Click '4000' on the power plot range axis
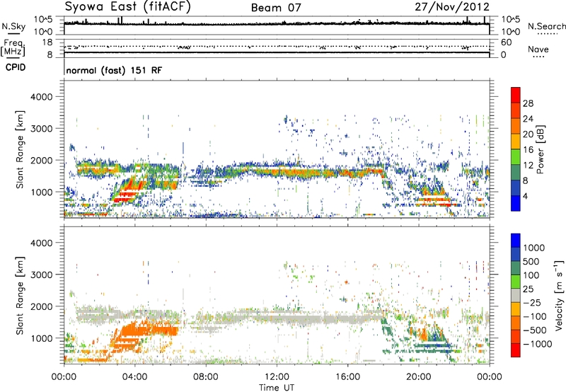The image size is (566, 392). click(x=41, y=97)
